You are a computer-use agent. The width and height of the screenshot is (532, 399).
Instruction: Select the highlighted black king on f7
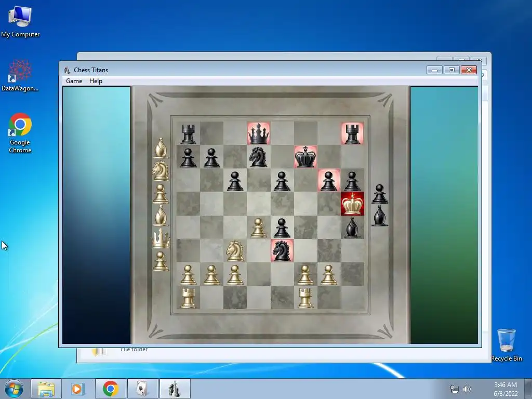(305, 157)
